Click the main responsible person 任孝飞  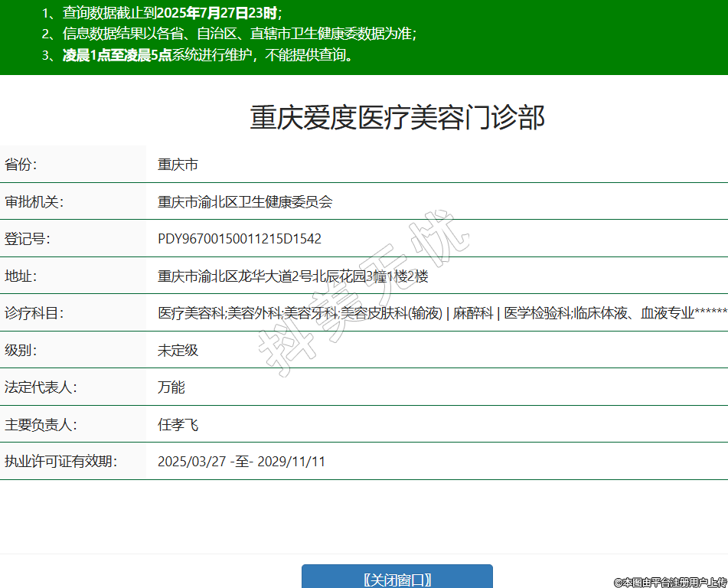[x=178, y=424]
